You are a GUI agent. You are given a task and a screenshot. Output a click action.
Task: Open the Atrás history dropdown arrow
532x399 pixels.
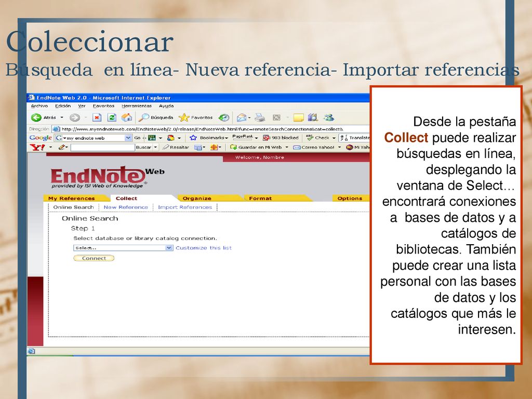point(62,117)
